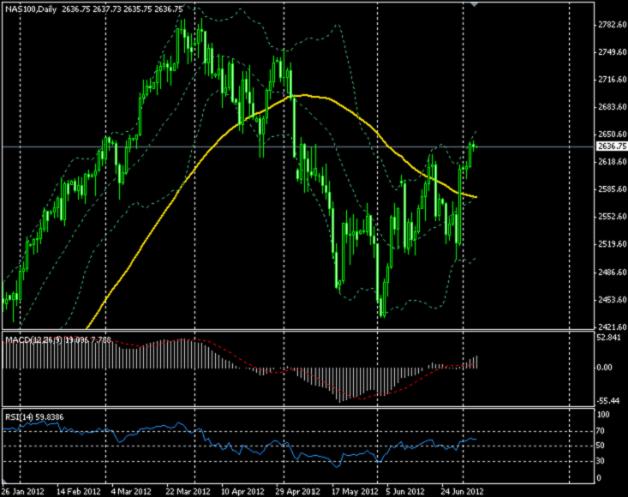Click the 2421.60 price axis label
This screenshot has height=497, width=628.
coord(612,326)
